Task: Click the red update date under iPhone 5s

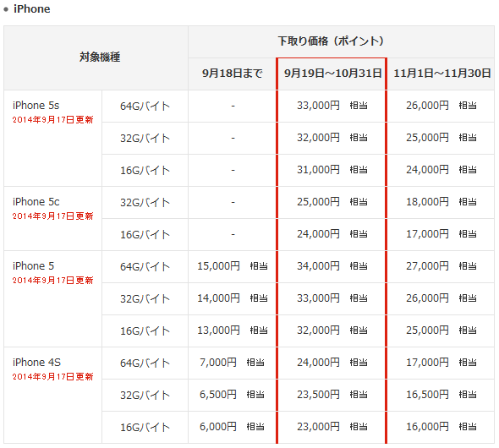Action: pos(52,119)
